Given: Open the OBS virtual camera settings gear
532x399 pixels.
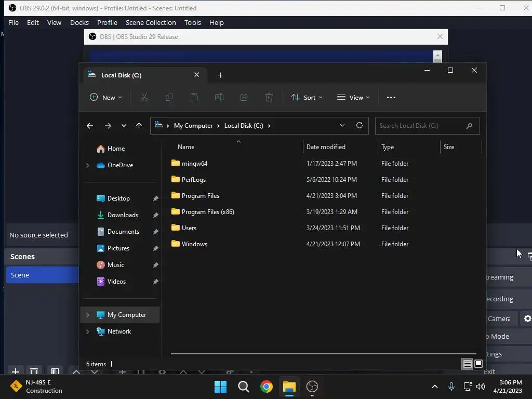Looking at the screenshot, I should click(x=527, y=318).
